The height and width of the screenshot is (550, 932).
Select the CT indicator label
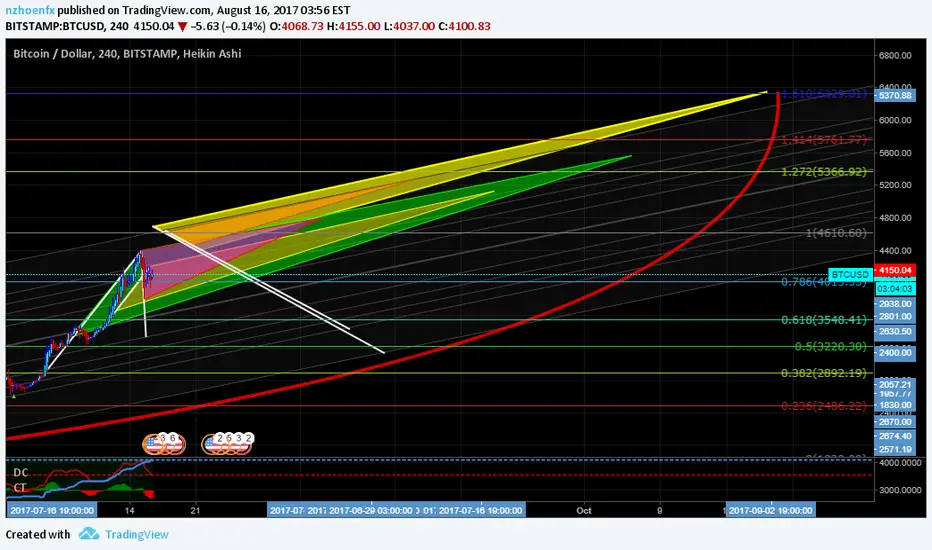[20, 488]
